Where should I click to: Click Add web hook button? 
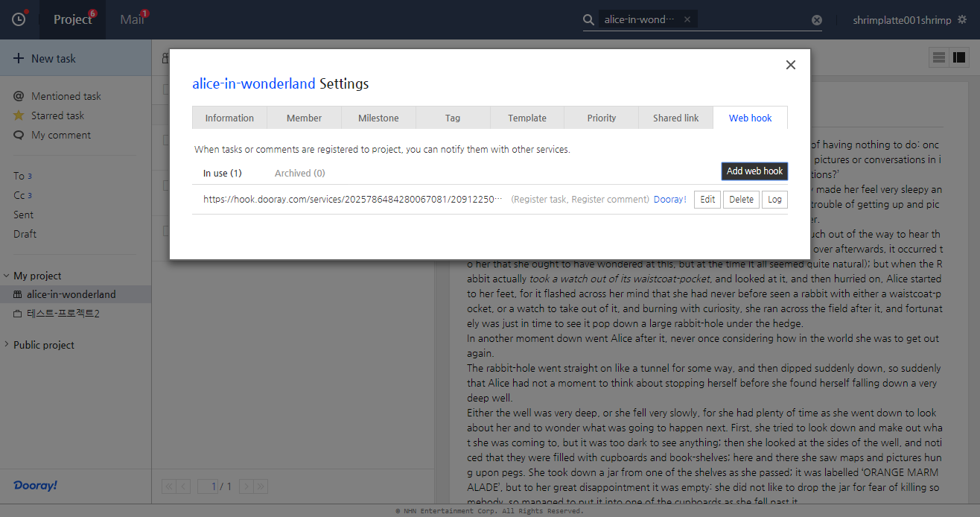click(x=754, y=171)
